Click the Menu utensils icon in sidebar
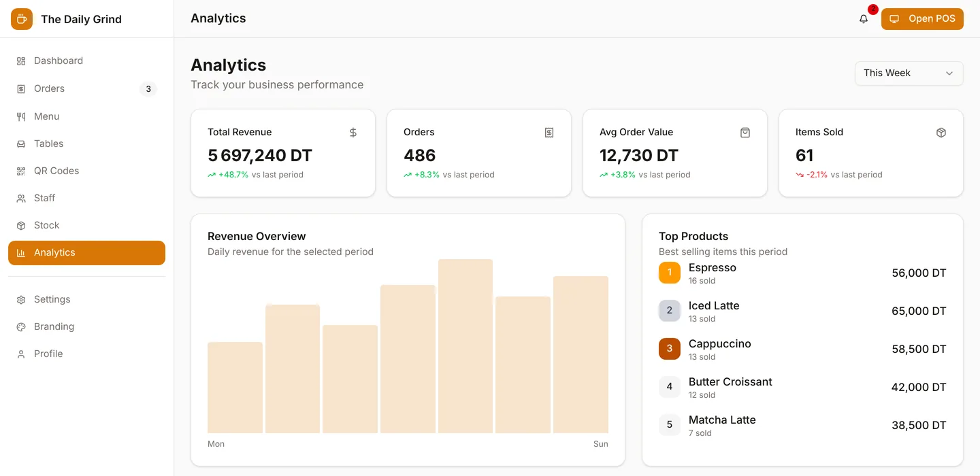Image resolution: width=980 pixels, height=476 pixels. tap(21, 117)
